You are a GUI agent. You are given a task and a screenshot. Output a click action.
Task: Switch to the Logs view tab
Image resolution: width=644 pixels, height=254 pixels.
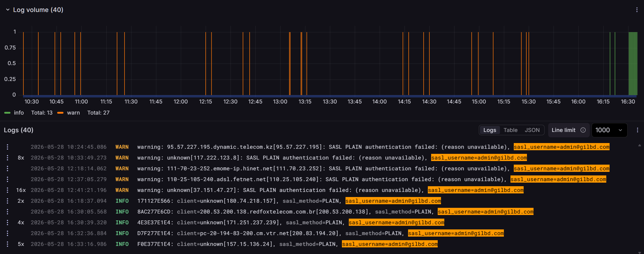[490, 130]
